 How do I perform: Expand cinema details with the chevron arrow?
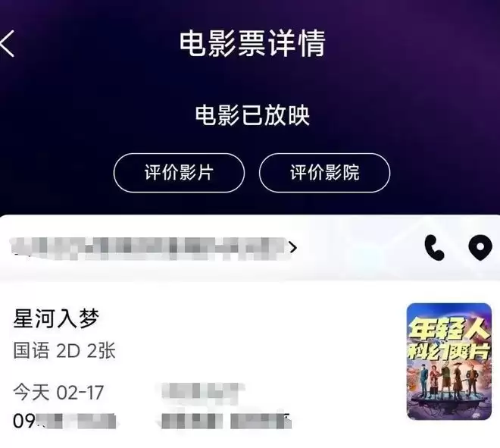tap(293, 247)
